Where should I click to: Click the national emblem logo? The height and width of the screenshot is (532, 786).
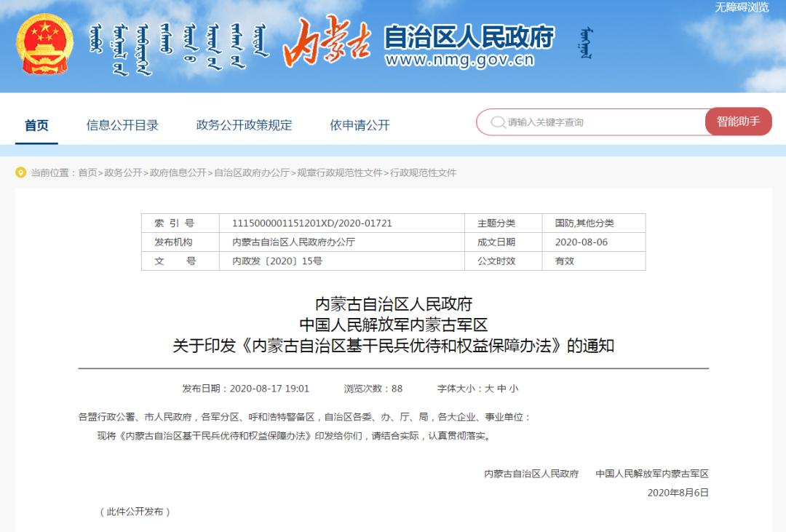point(45,44)
